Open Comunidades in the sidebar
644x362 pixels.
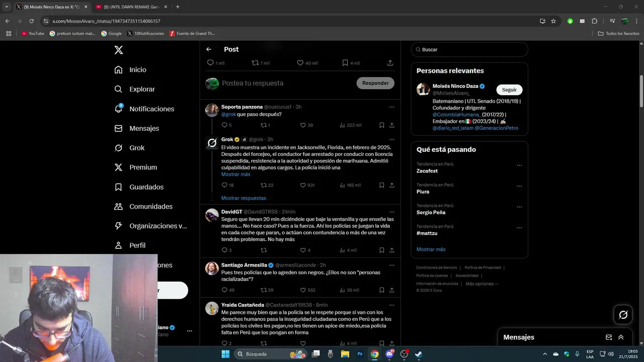click(x=143, y=207)
